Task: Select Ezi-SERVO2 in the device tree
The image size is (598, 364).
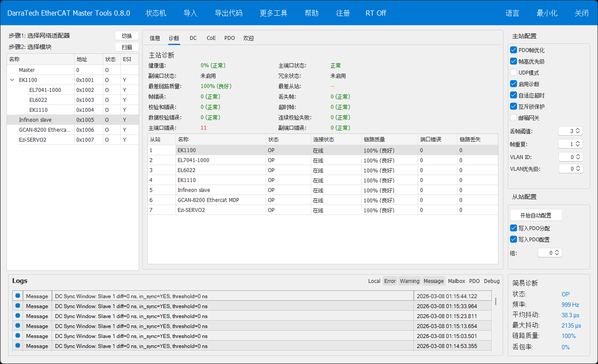Action: click(33, 140)
